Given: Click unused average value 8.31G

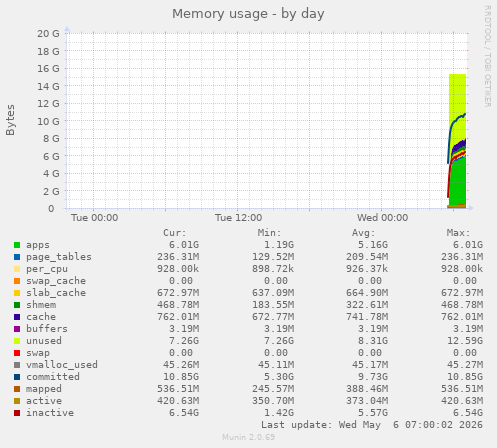Looking at the screenshot, I should click(x=373, y=341).
